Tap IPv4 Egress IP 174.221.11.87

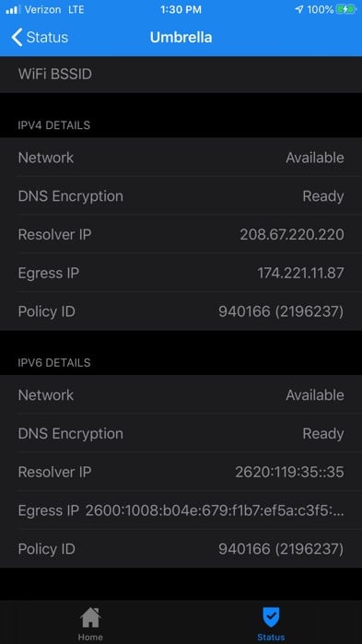pos(301,273)
